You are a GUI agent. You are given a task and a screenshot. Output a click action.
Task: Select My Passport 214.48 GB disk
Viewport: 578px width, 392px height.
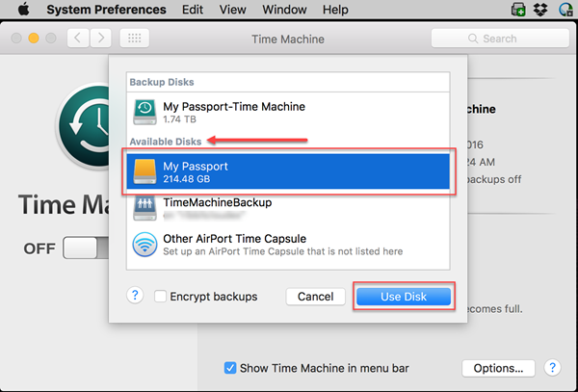[288, 171]
